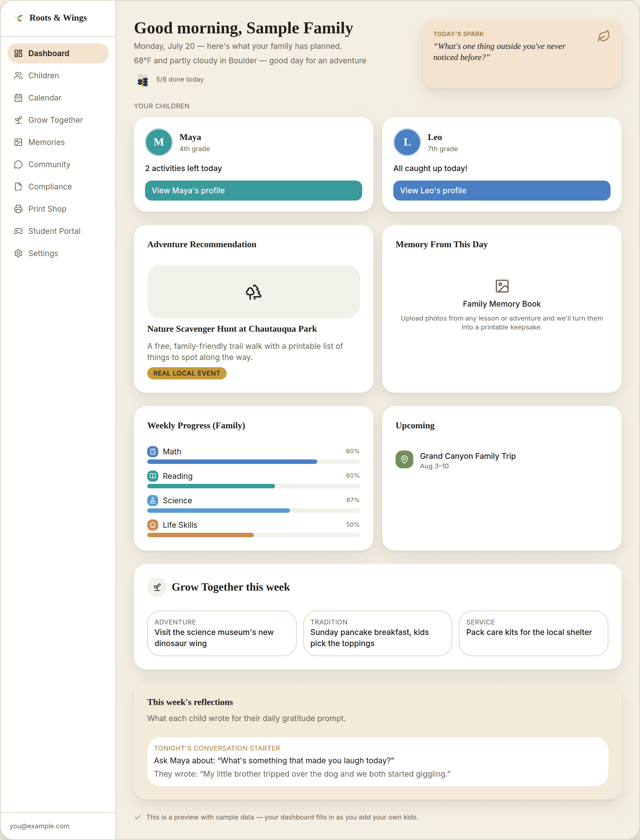Click the butterfly progress icon near 5/8 done
Screen dimensions: 640x840
point(142,80)
